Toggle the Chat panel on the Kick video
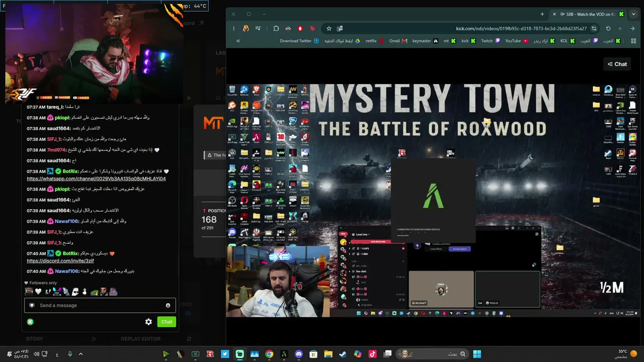Screen dimensions: 644x362 click(x=617, y=64)
